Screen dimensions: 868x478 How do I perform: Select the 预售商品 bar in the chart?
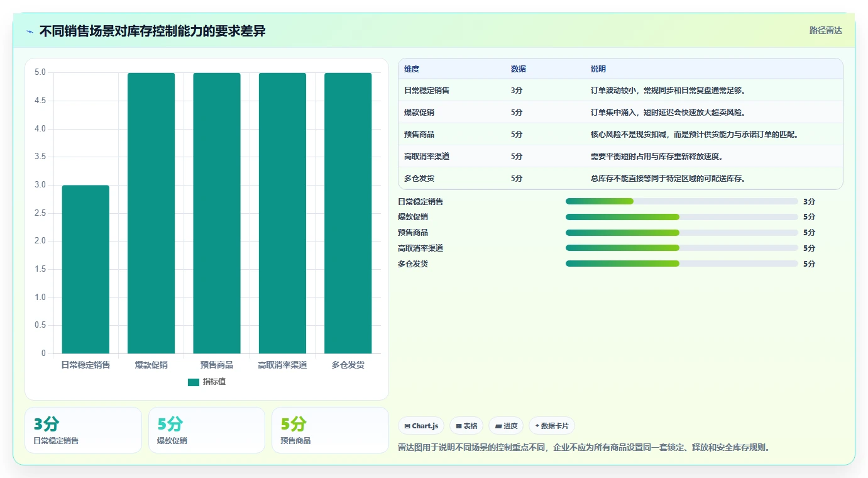pos(217,213)
